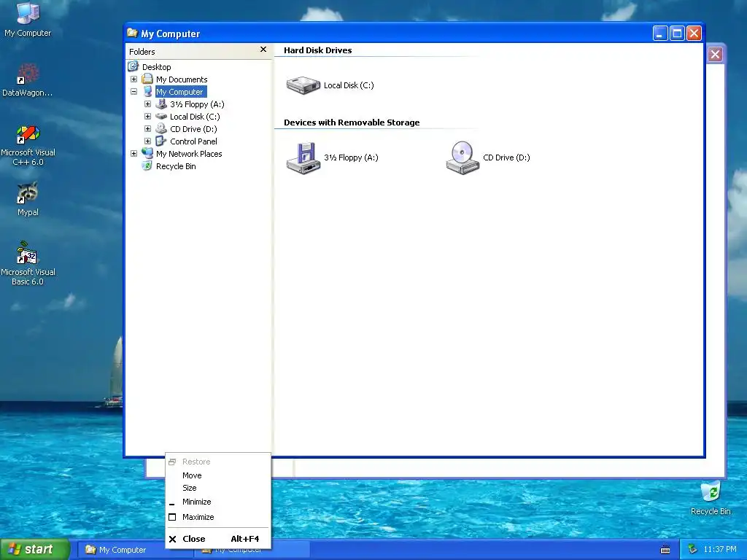The width and height of the screenshot is (747, 560).
Task: Select CD Drive (D:) in folder tree
Action: [193, 129]
